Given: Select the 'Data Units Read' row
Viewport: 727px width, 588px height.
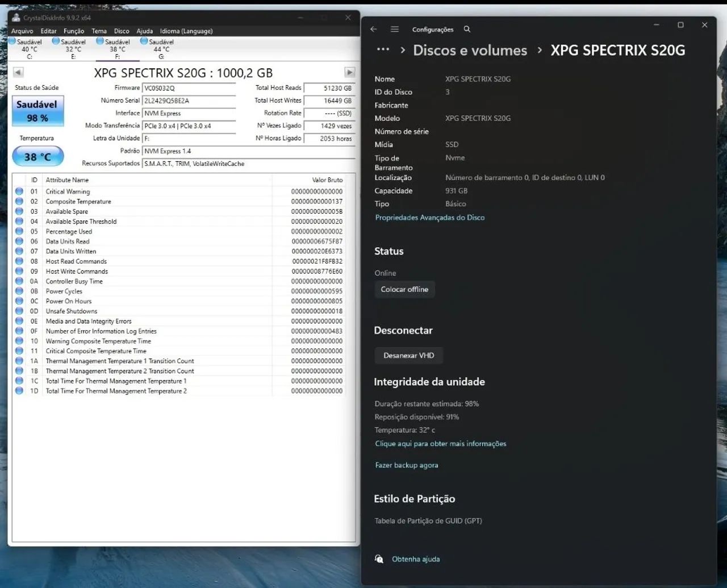Looking at the screenshot, I should (179, 241).
